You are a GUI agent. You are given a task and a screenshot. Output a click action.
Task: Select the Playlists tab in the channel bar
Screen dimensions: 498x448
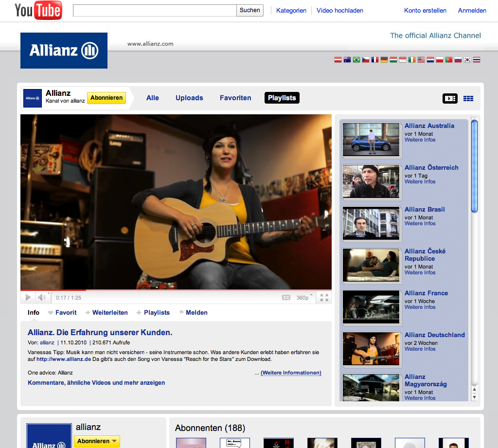(x=282, y=98)
